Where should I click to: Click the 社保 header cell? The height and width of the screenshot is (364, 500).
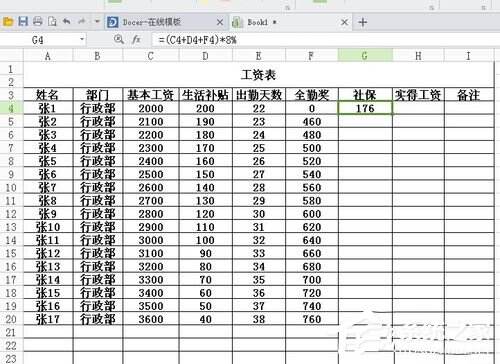pyautogui.click(x=365, y=95)
